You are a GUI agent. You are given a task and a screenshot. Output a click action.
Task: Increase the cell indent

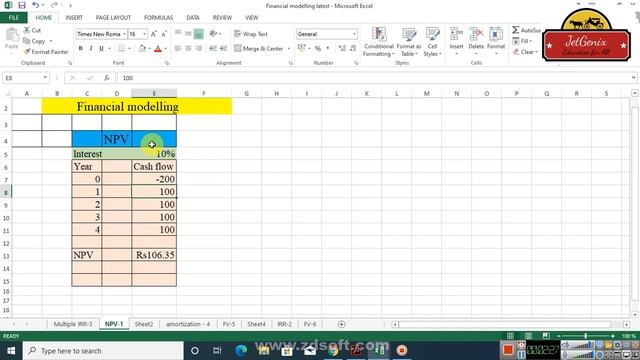point(223,49)
